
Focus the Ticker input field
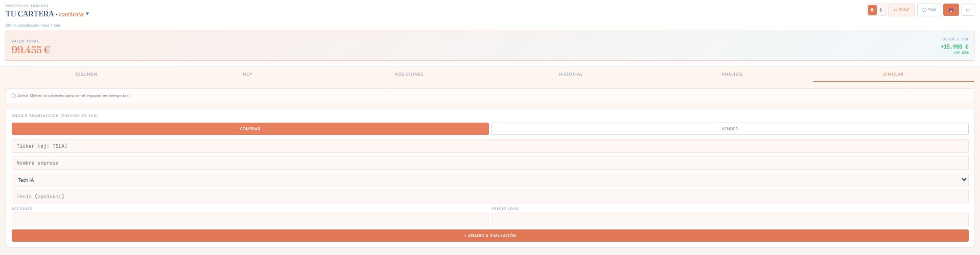coord(490,146)
